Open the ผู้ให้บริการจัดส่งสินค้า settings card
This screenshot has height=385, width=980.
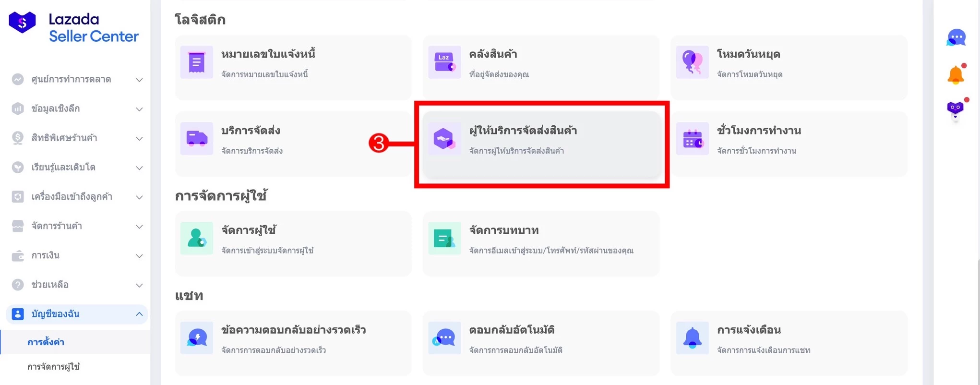tap(541, 144)
